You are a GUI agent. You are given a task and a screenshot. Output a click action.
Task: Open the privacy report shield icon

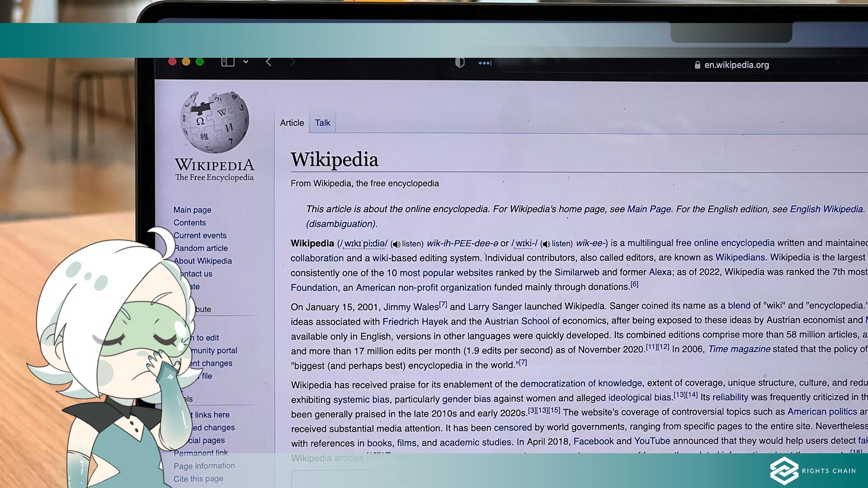point(460,63)
